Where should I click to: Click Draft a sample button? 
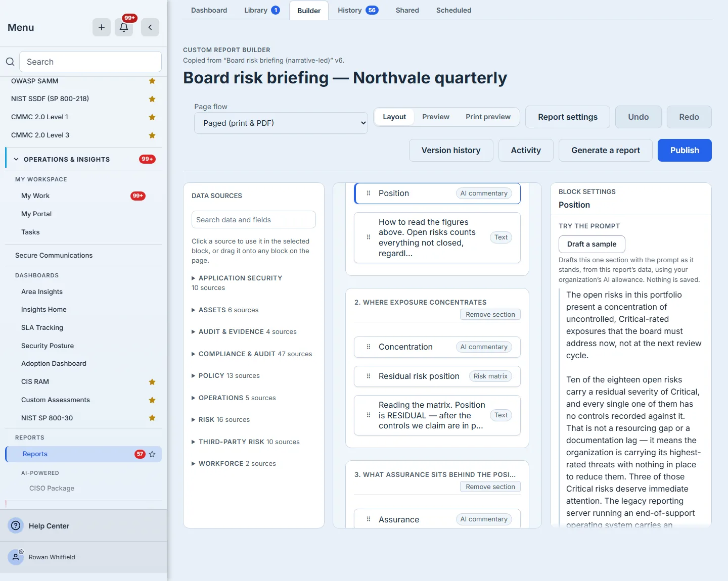[592, 244]
